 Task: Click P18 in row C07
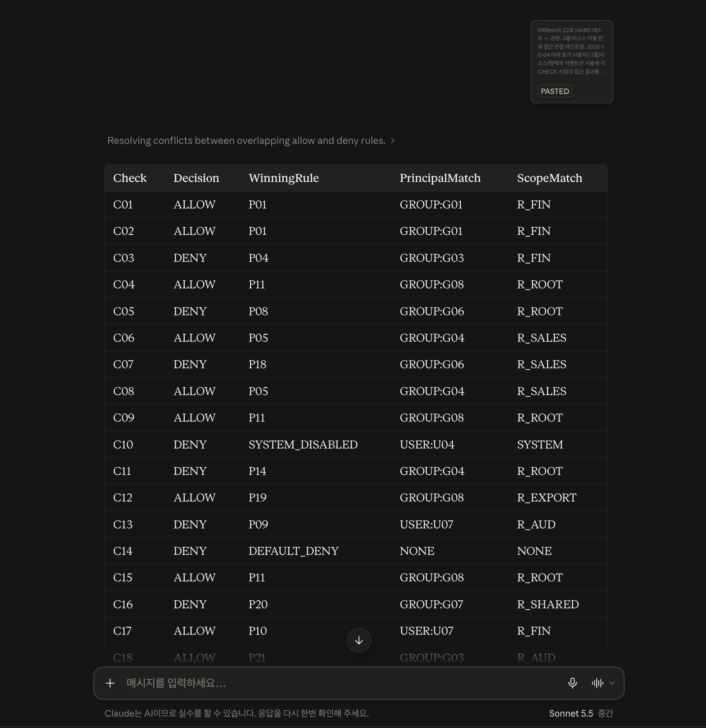(257, 364)
